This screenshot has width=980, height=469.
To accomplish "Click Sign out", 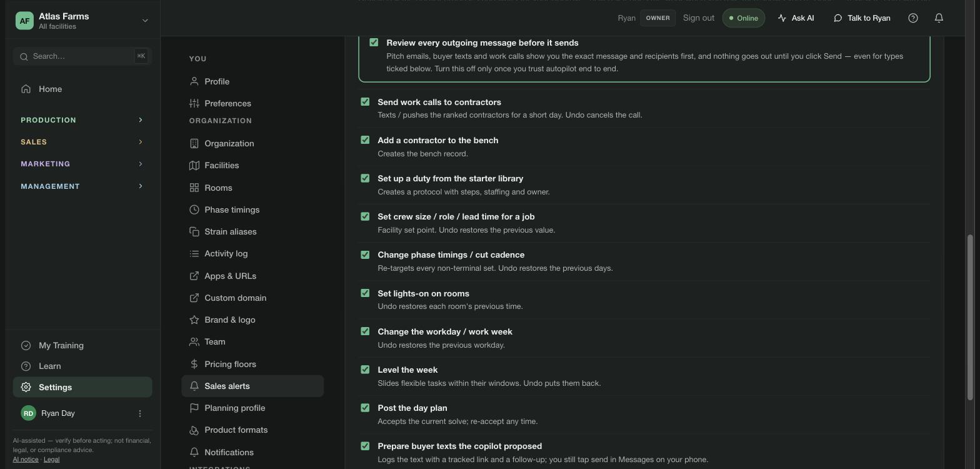I will point(699,18).
